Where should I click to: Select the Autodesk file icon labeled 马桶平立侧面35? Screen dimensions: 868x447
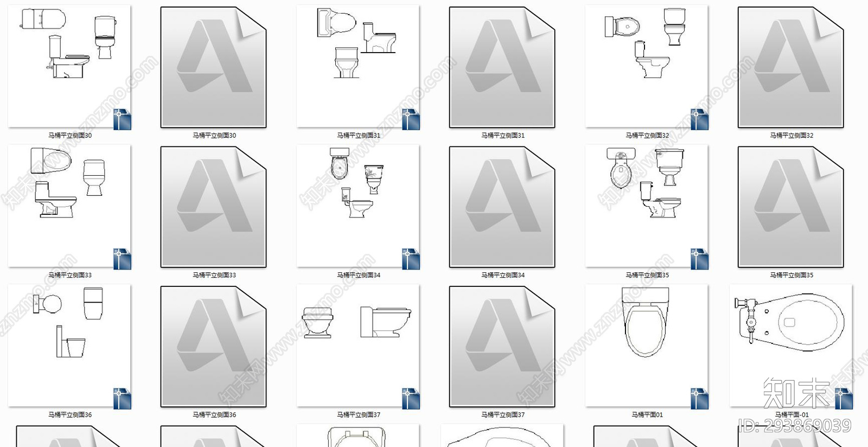790,207
